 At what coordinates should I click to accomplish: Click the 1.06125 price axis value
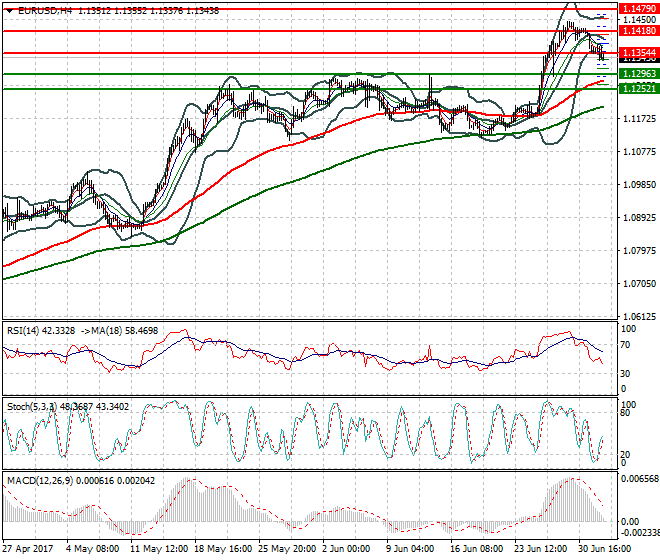coord(639,317)
